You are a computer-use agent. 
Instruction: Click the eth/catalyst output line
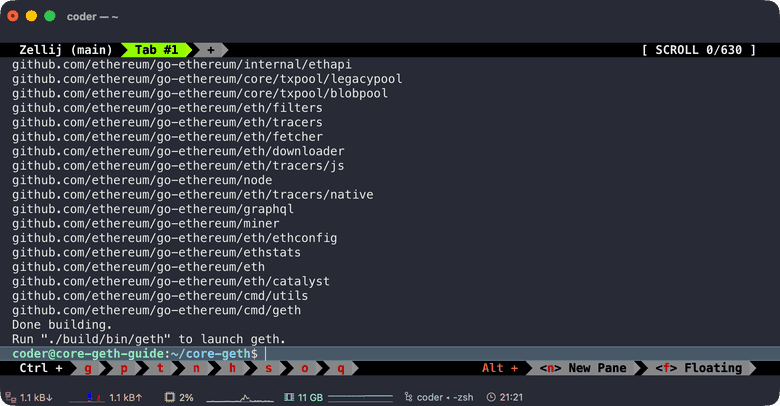pyautogui.click(x=171, y=282)
